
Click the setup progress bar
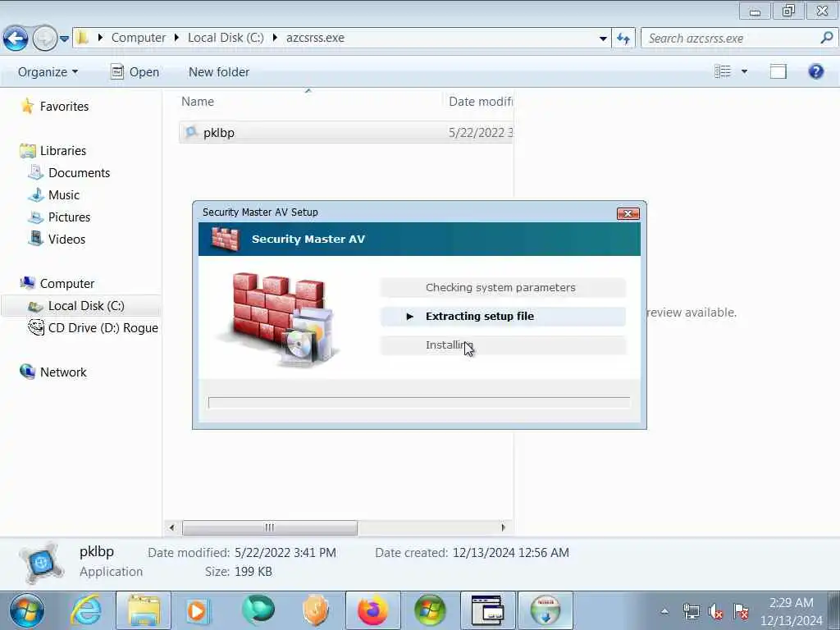[x=419, y=402]
